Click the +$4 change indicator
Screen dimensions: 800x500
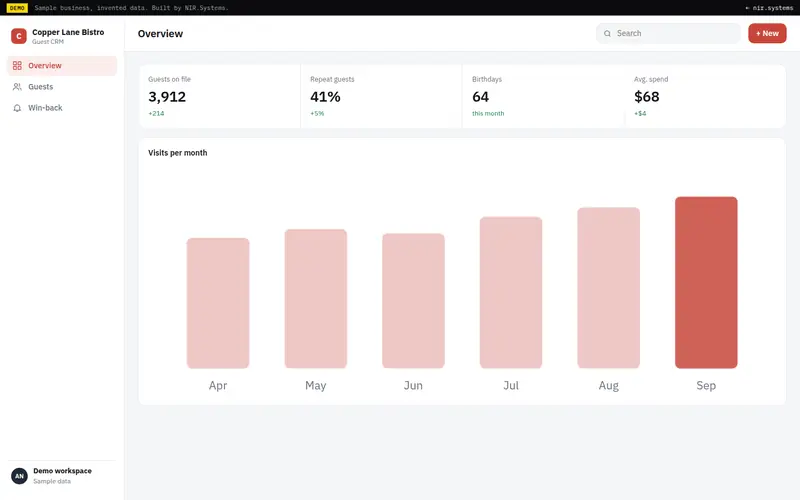(x=640, y=113)
